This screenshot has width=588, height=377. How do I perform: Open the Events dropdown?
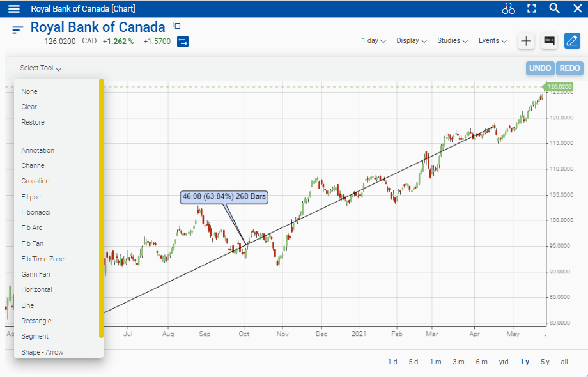[492, 41]
